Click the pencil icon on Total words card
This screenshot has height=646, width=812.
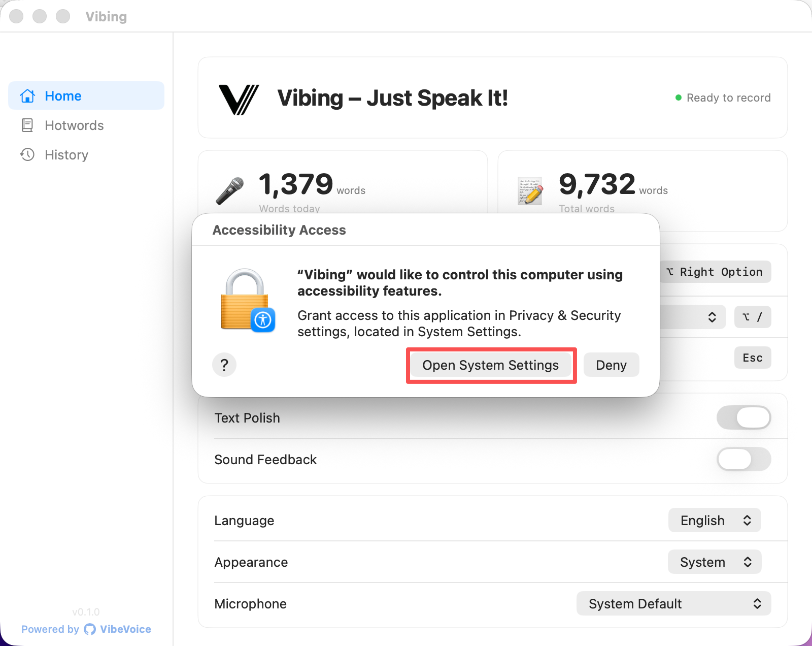coord(529,190)
